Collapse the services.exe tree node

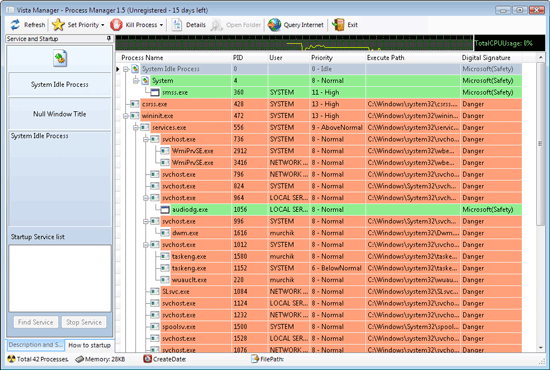point(136,128)
